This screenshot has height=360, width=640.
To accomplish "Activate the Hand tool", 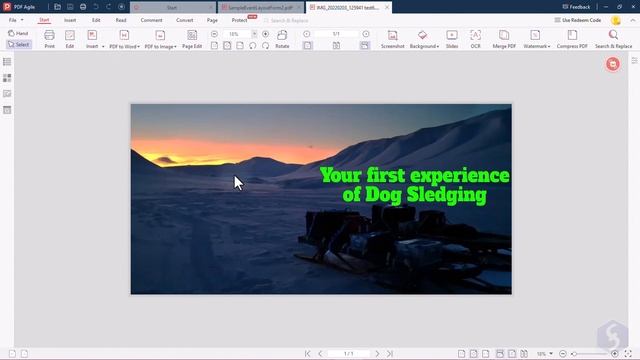I will click(x=18, y=33).
